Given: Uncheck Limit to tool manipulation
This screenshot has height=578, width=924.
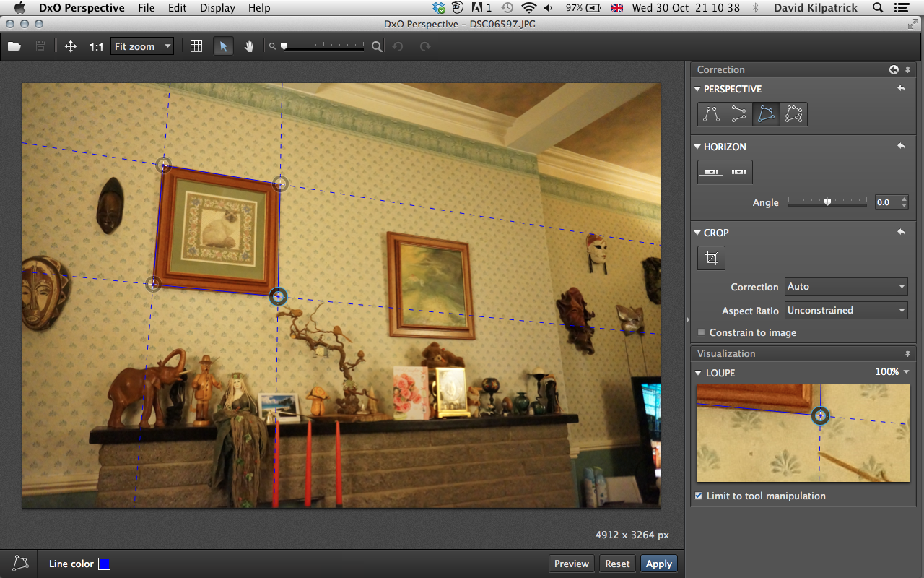Looking at the screenshot, I should tap(698, 496).
